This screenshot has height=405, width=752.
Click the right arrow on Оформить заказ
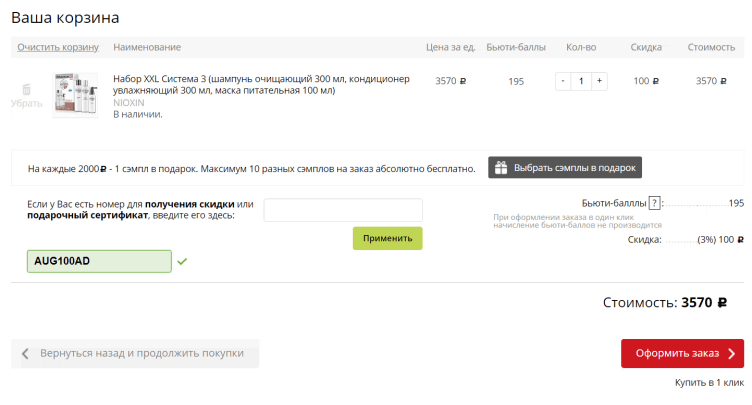point(731,353)
